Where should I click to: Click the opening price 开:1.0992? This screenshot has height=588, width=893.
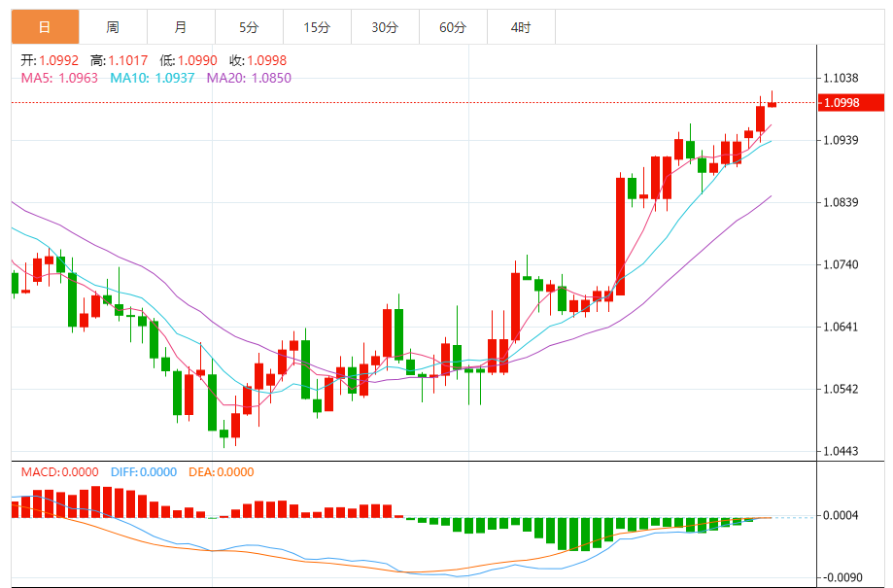pyautogui.click(x=50, y=60)
